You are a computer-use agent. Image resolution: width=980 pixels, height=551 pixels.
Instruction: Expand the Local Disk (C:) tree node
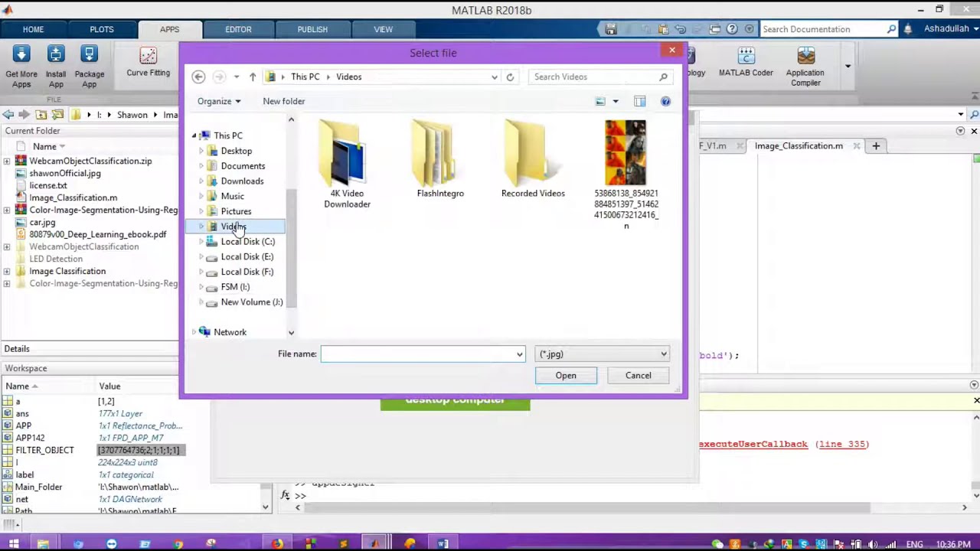pos(201,242)
